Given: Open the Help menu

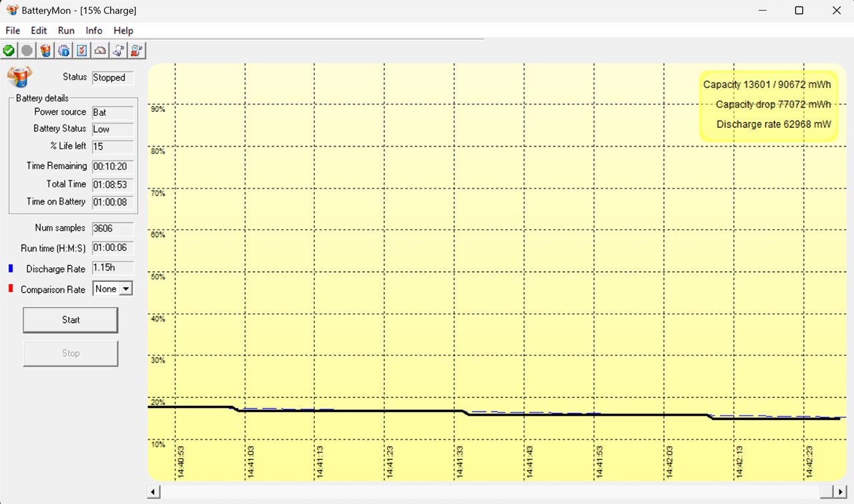Looking at the screenshot, I should 123,31.
